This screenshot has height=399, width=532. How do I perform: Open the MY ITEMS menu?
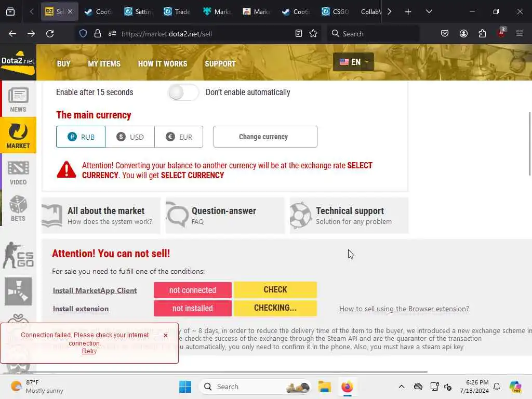[104, 64]
